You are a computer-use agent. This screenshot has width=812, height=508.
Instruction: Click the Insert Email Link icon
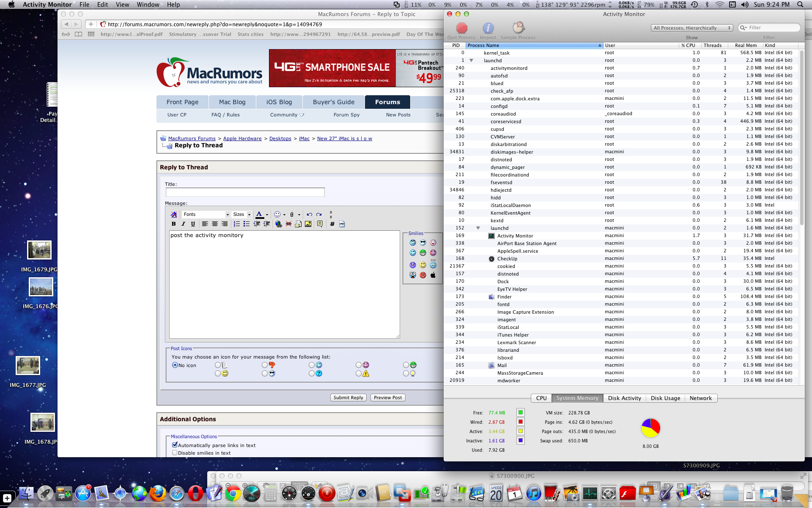[298, 224]
